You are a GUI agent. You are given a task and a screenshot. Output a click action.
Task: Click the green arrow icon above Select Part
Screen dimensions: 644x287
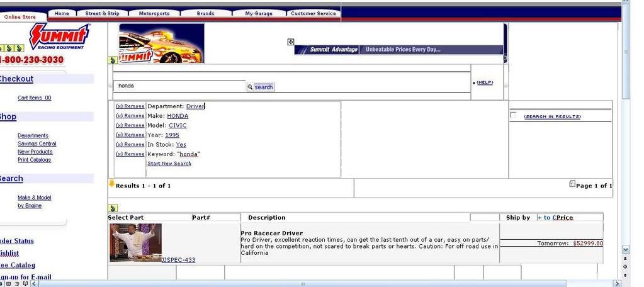tap(113, 208)
